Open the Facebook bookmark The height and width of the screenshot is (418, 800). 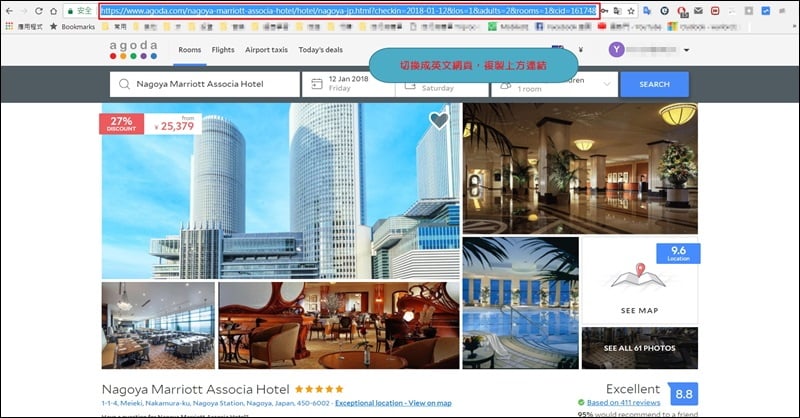click(x=563, y=27)
